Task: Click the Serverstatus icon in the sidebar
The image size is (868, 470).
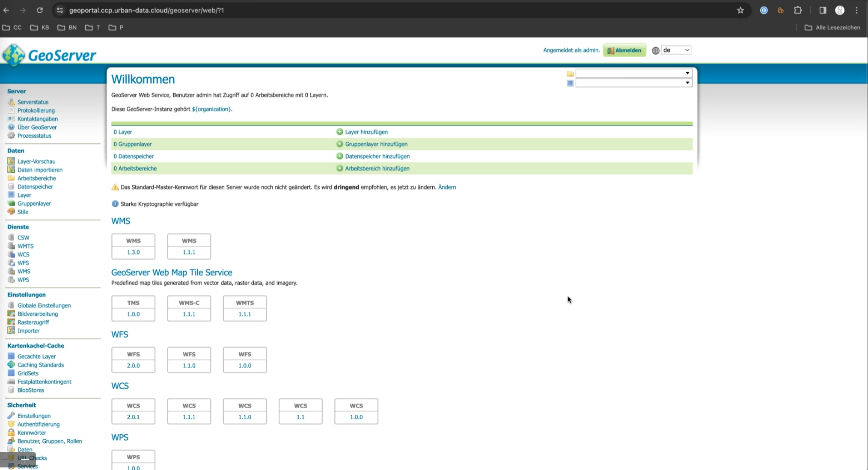Action: pos(11,102)
